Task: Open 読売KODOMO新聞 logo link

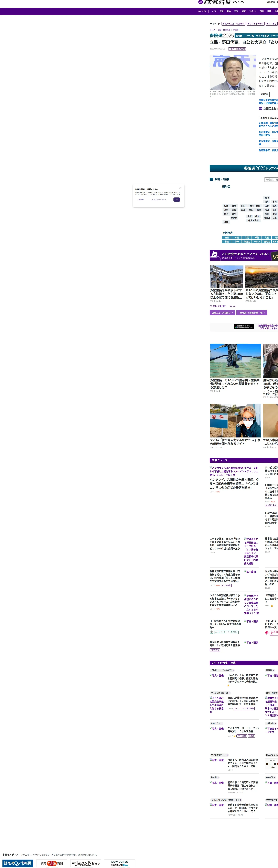Action: point(18,863)
